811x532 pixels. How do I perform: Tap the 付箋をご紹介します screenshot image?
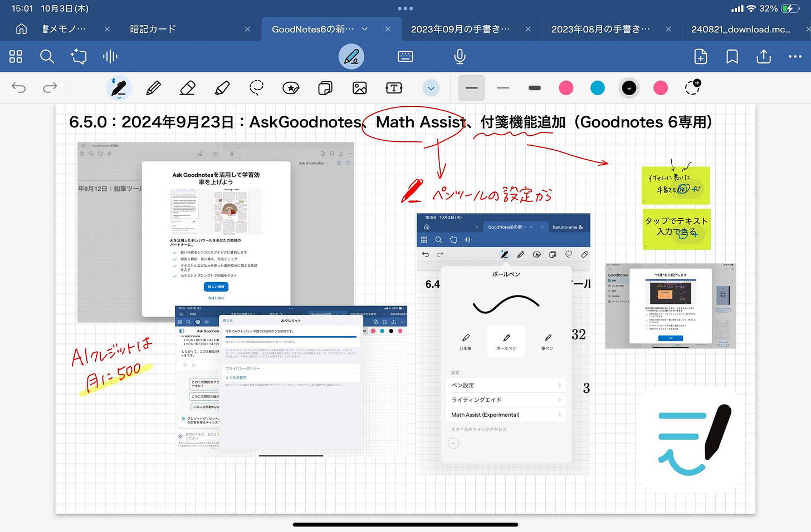pos(671,306)
